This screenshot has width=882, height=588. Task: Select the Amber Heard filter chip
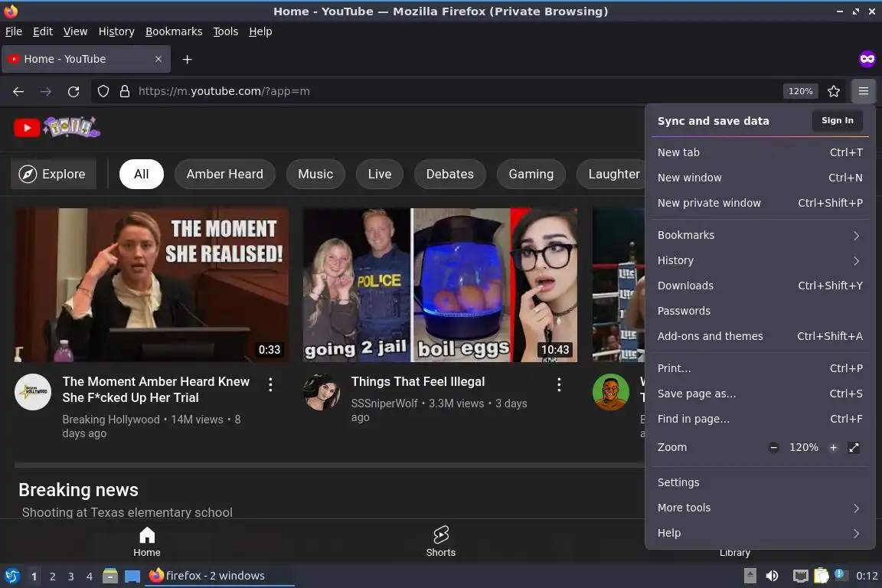pos(224,174)
